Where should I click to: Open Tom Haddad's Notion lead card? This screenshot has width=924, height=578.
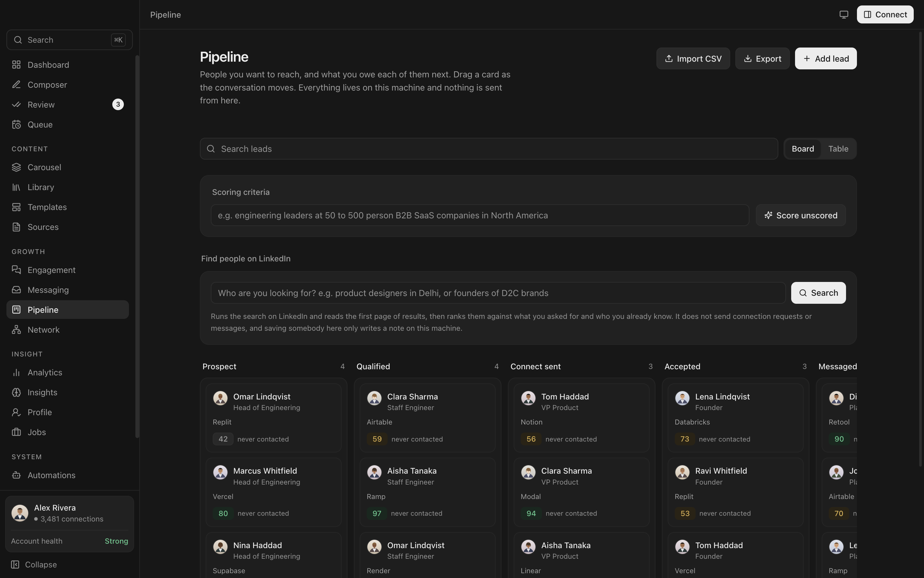[x=581, y=418]
